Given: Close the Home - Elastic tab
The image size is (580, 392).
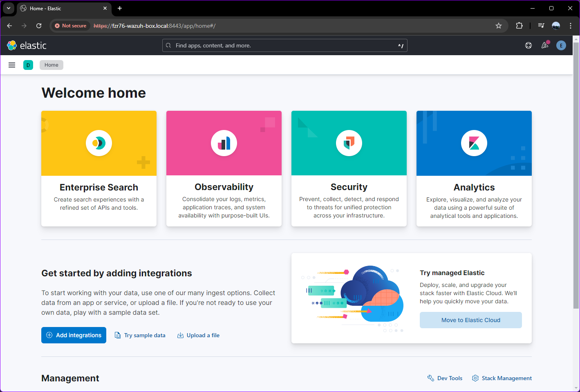Looking at the screenshot, I should click(x=105, y=8).
